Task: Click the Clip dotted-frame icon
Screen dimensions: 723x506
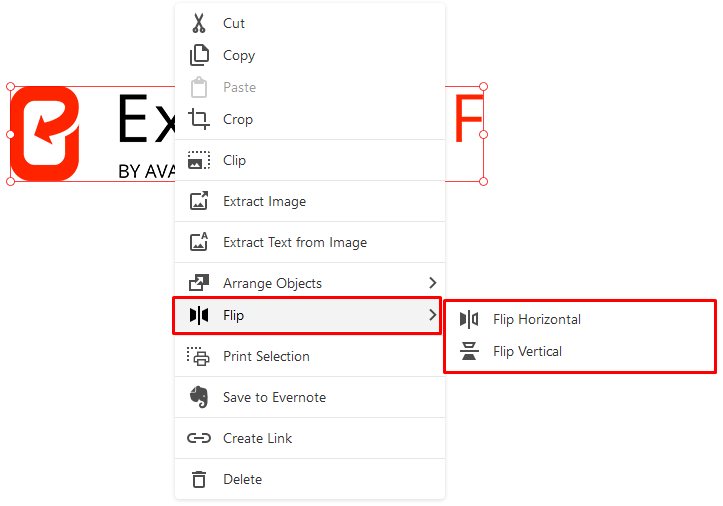Action: click(x=199, y=160)
